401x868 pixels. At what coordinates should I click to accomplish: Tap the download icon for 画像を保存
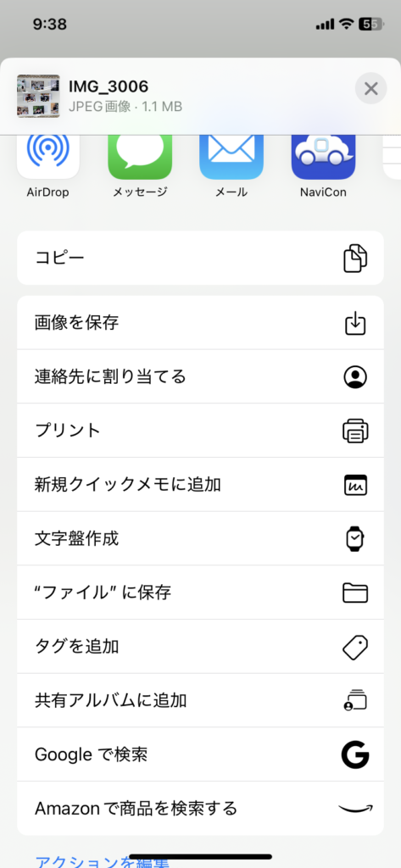click(x=355, y=323)
